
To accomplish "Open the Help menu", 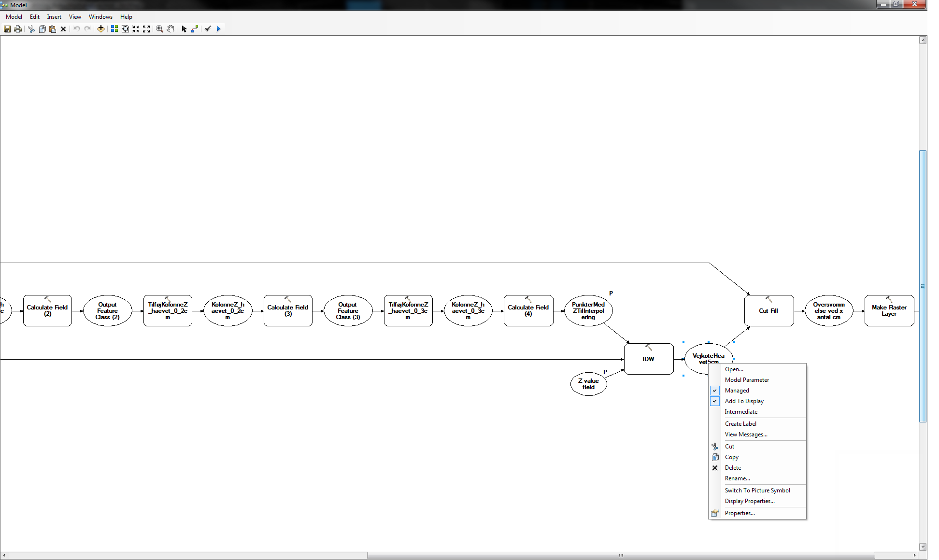I will click(126, 17).
